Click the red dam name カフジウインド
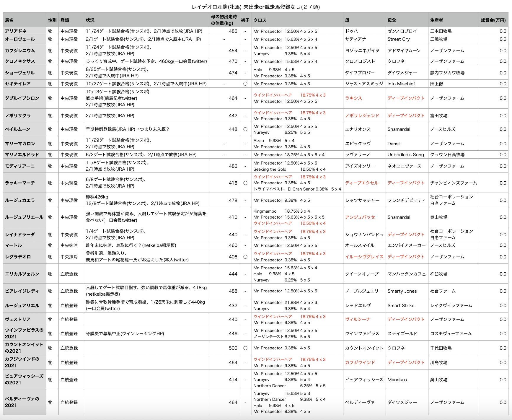The image size is (512, 420). pos(360,362)
